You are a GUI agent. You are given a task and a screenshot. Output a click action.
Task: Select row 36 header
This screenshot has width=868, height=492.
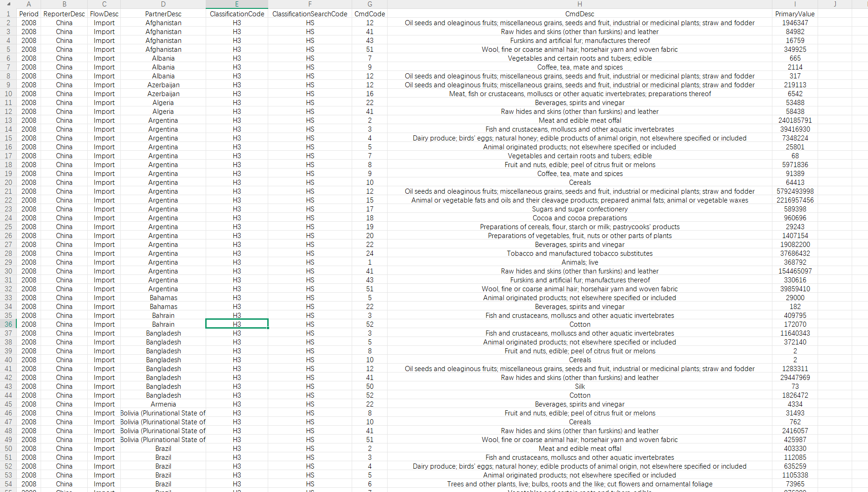[8, 324]
